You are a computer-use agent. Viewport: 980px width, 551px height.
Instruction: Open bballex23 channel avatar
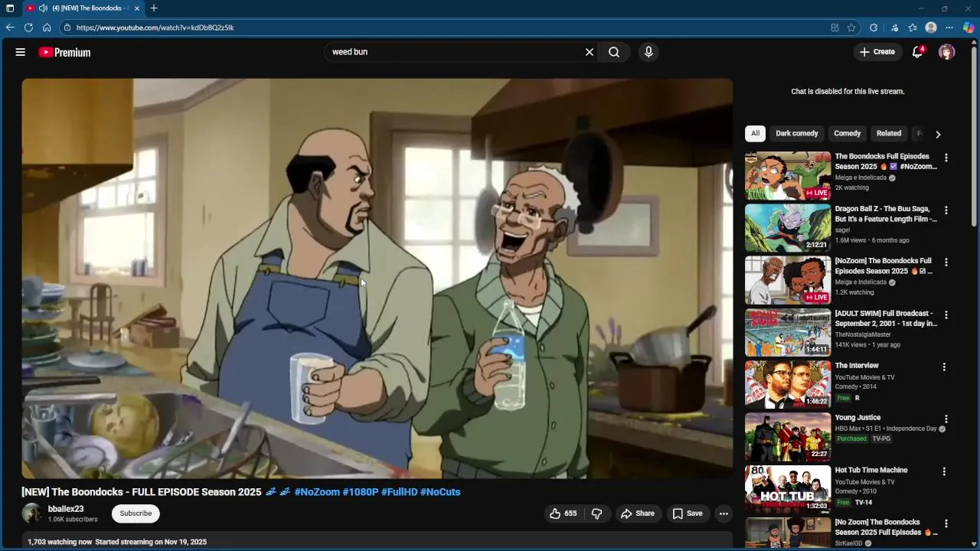[x=32, y=514]
